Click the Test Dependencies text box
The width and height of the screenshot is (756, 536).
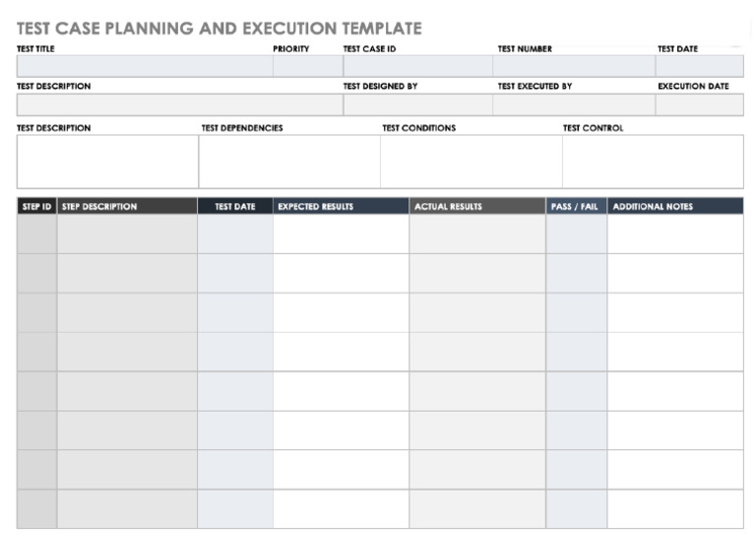pos(289,162)
